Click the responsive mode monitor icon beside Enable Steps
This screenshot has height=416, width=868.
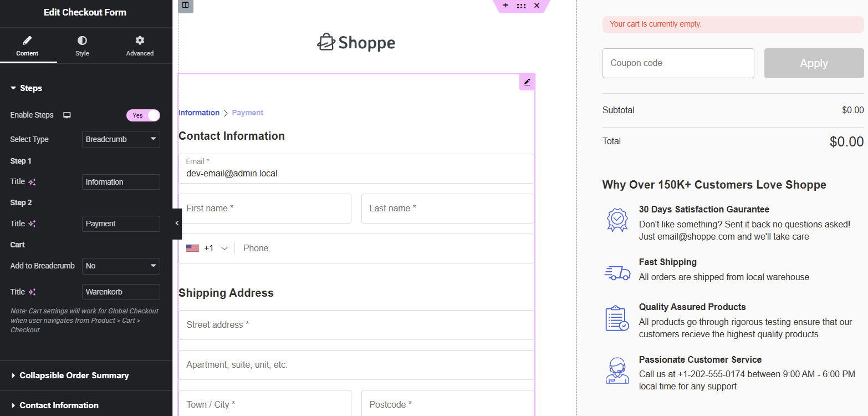click(x=67, y=115)
